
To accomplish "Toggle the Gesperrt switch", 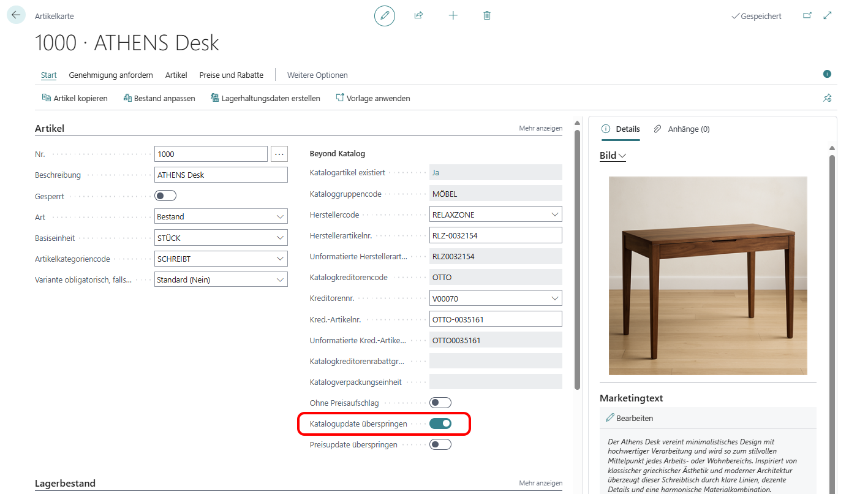I will (x=165, y=196).
